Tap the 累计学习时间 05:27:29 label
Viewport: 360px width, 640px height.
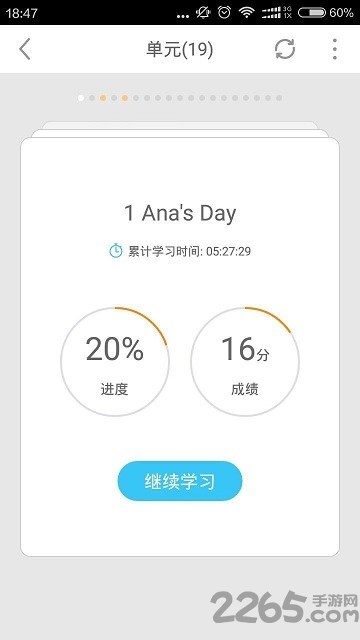click(x=189, y=251)
